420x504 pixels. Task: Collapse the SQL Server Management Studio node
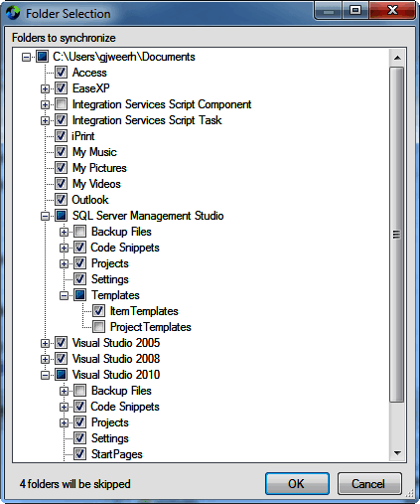click(45, 216)
